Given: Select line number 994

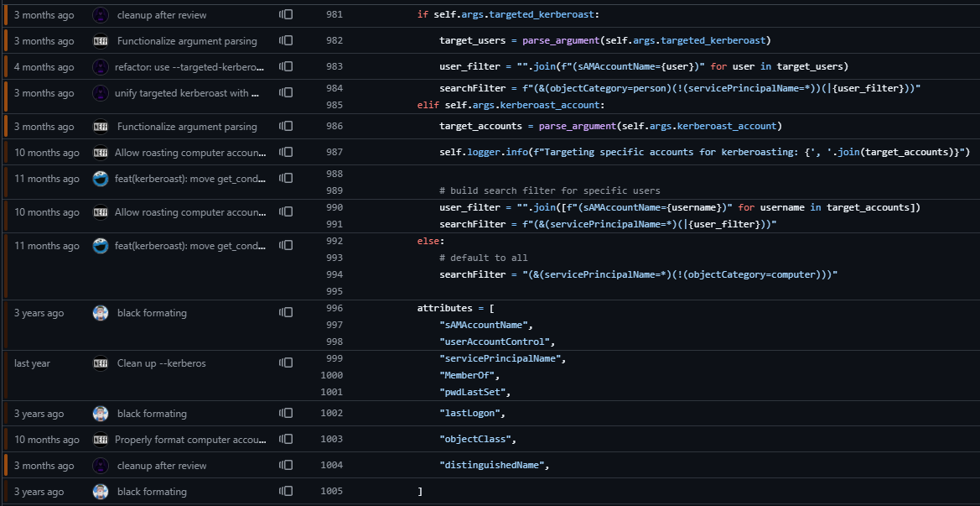Looking at the screenshot, I should click(x=334, y=274).
